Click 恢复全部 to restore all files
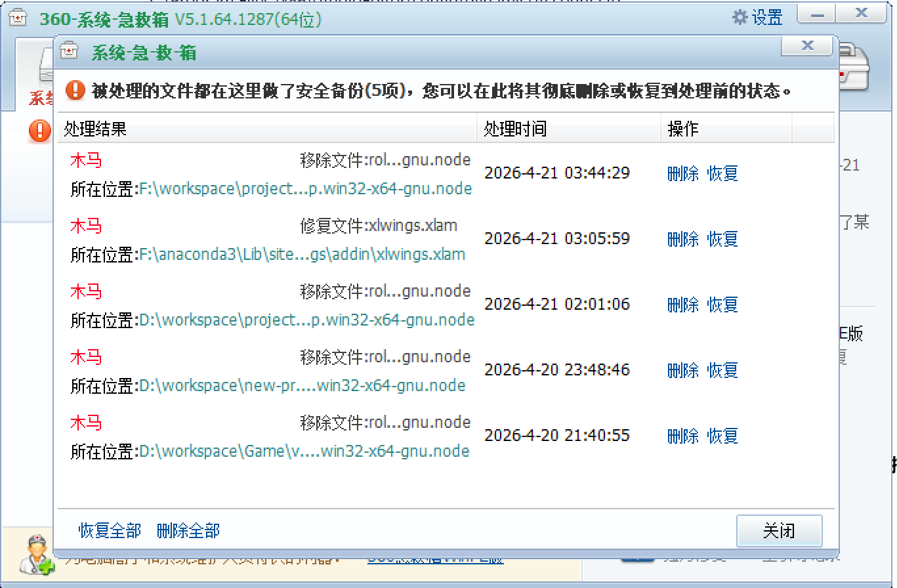The image size is (897, 588). point(110,530)
